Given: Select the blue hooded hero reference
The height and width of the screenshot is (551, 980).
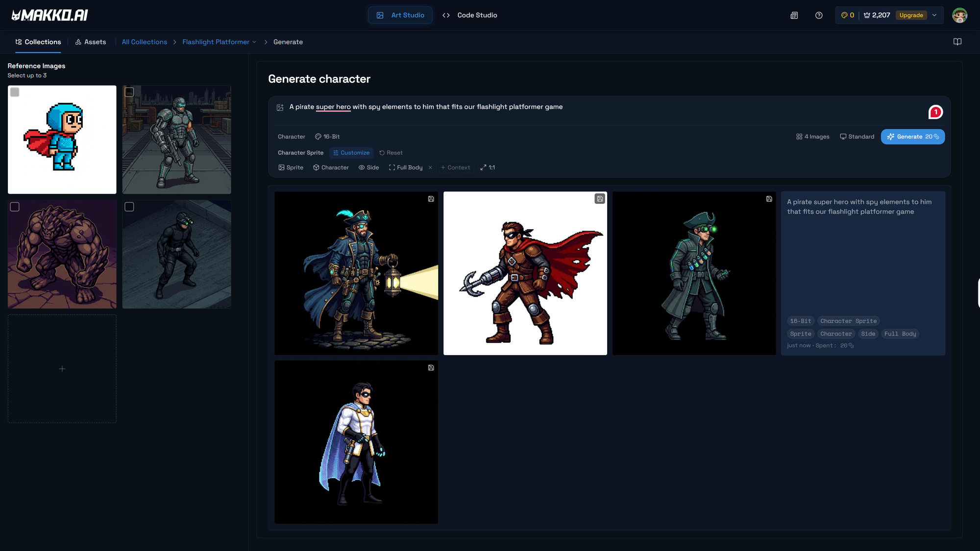Looking at the screenshot, I should pyautogui.click(x=15, y=92).
